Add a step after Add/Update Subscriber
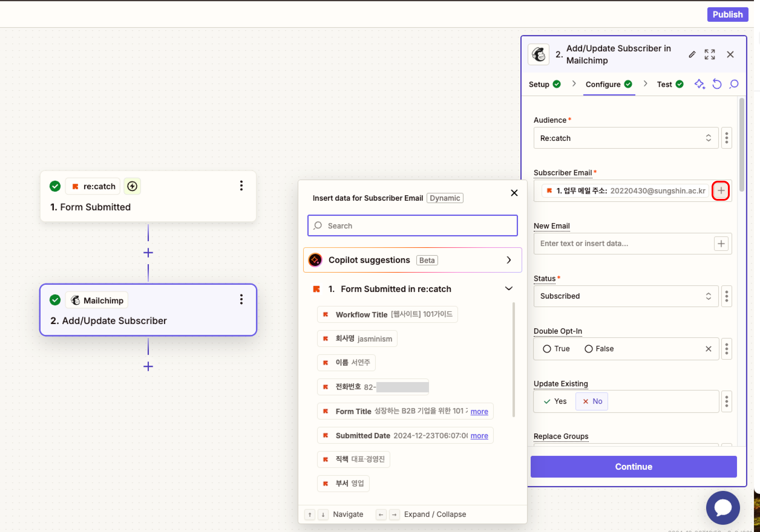Image resolution: width=760 pixels, height=532 pixels. click(x=148, y=366)
